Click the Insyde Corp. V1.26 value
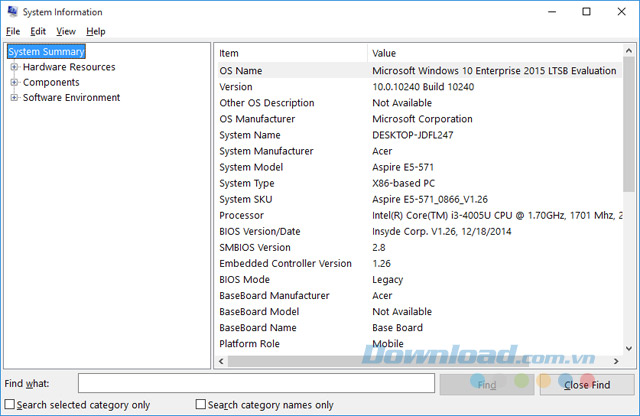The image size is (640, 416). 442,231
